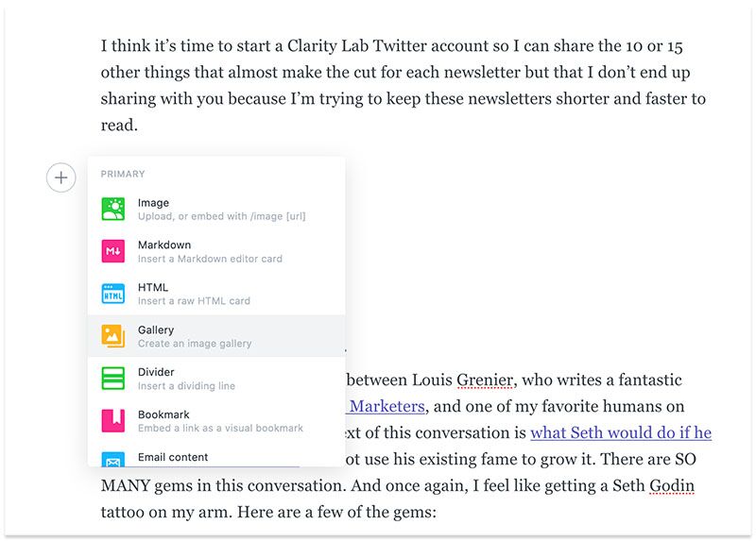Viewport: 756px width, 541px height.
Task: Place cursor in the first paragraph text
Action: pyautogui.click(x=404, y=85)
